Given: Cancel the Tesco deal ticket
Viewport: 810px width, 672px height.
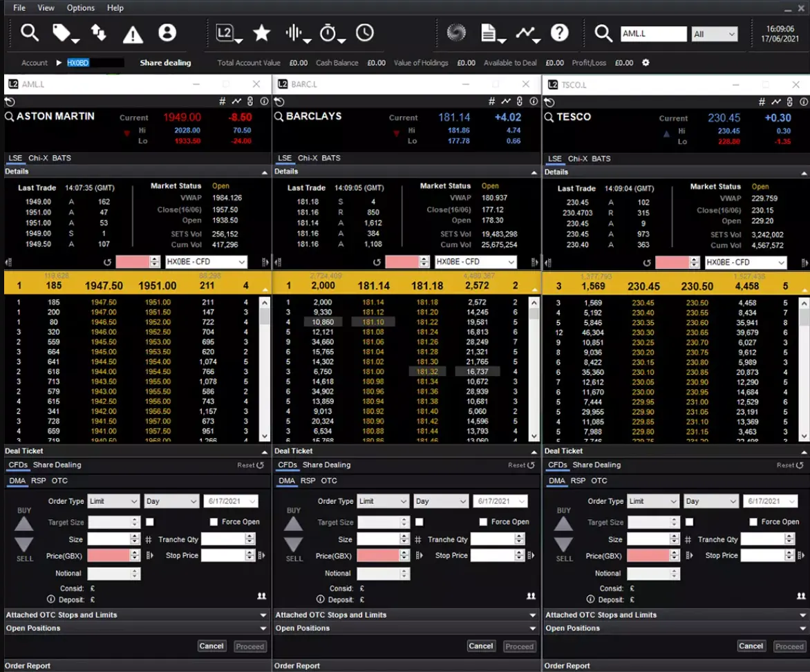Looking at the screenshot, I should point(751,646).
